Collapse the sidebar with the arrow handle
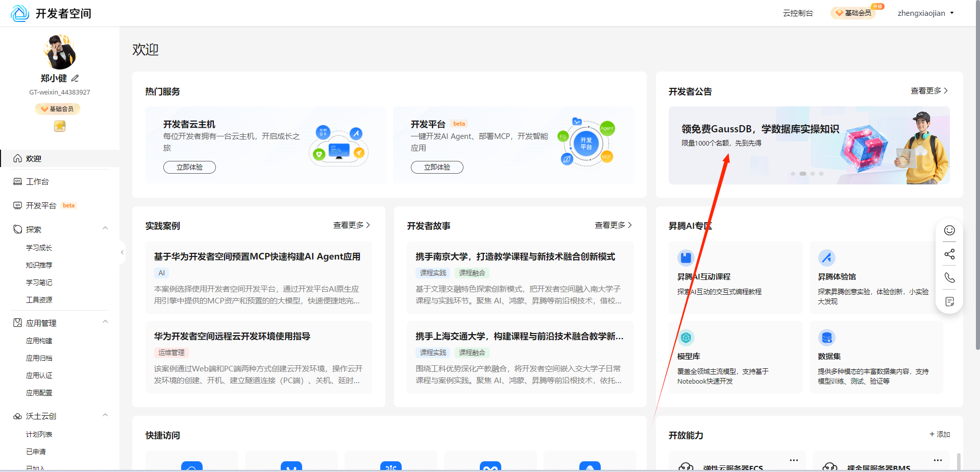 [x=122, y=252]
